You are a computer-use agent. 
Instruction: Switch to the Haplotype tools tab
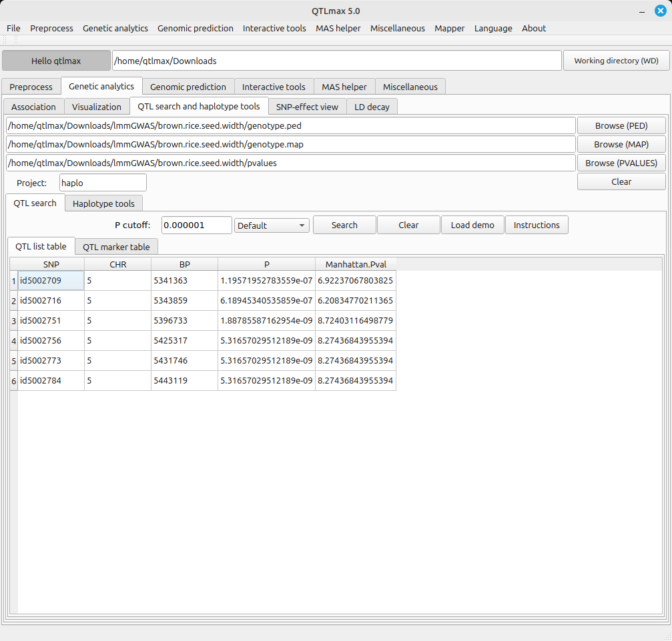[x=103, y=203]
